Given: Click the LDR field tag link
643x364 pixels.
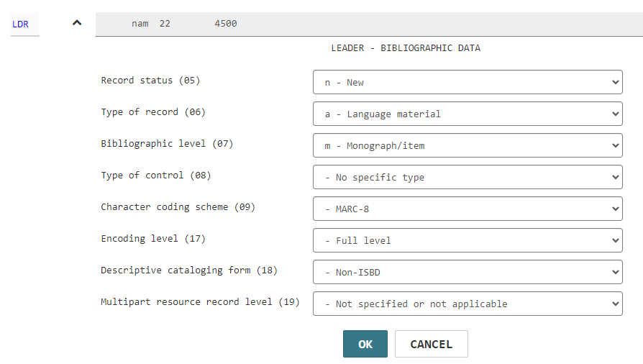Looking at the screenshot, I should [x=21, y=24].
